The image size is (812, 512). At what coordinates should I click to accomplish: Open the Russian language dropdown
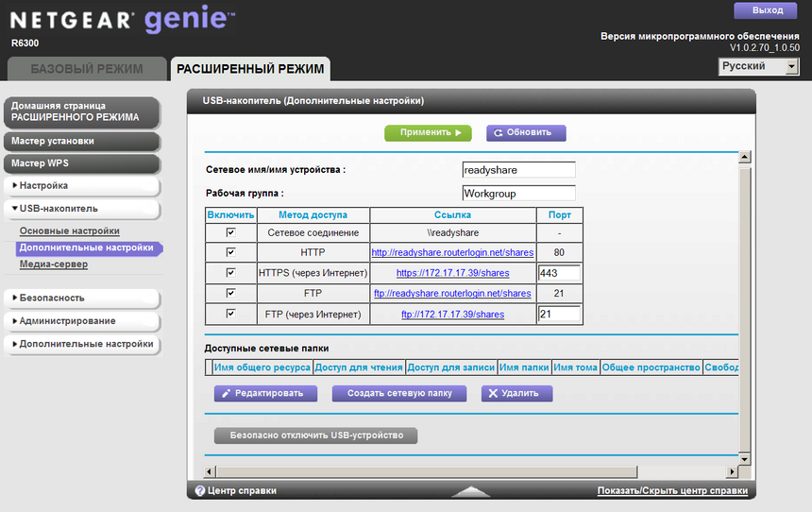759,67
